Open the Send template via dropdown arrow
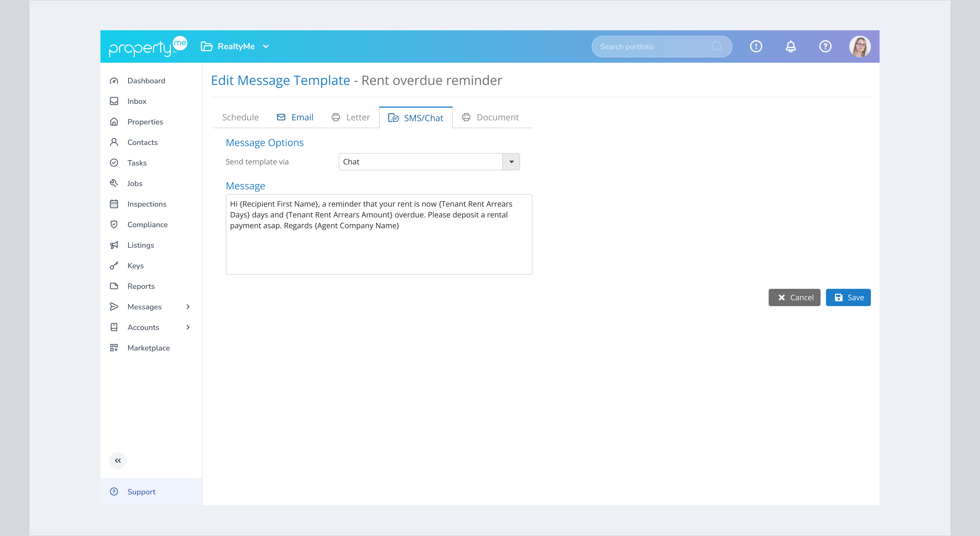The image size is (980, 536). coord(511,162)
